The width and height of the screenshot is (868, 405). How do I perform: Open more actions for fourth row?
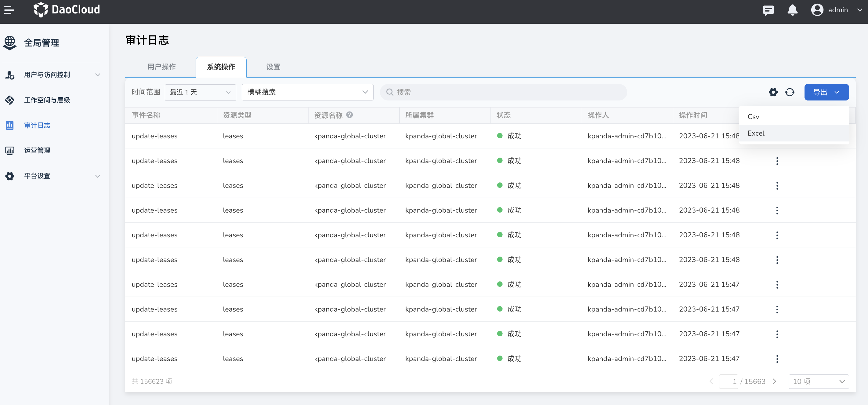[777, 210]
